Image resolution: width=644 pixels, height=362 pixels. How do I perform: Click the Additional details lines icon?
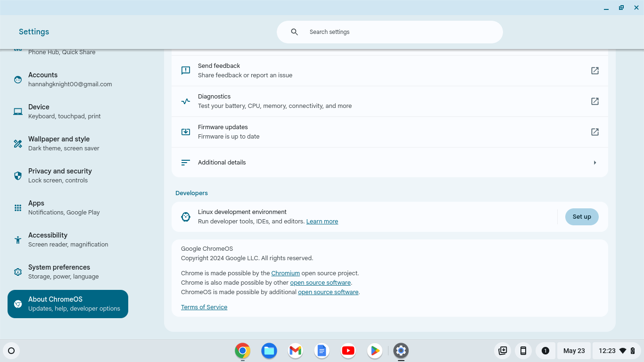tap(186, 163)
